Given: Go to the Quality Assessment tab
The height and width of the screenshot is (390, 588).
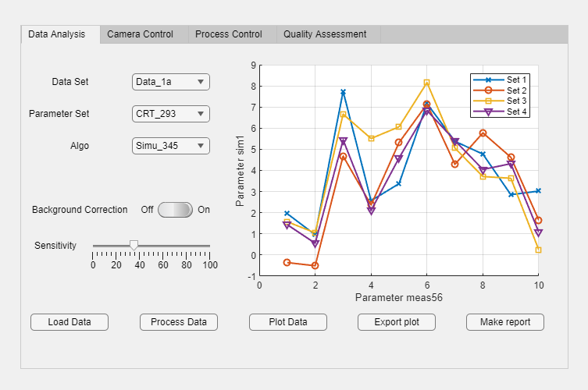Looking at the screenshot, I should coord(325,34).
